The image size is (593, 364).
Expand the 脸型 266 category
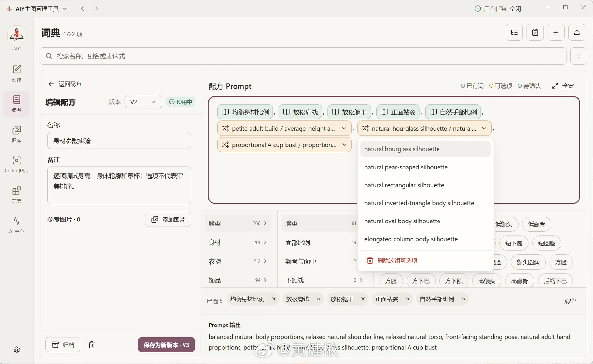click(x=238, y=223)
